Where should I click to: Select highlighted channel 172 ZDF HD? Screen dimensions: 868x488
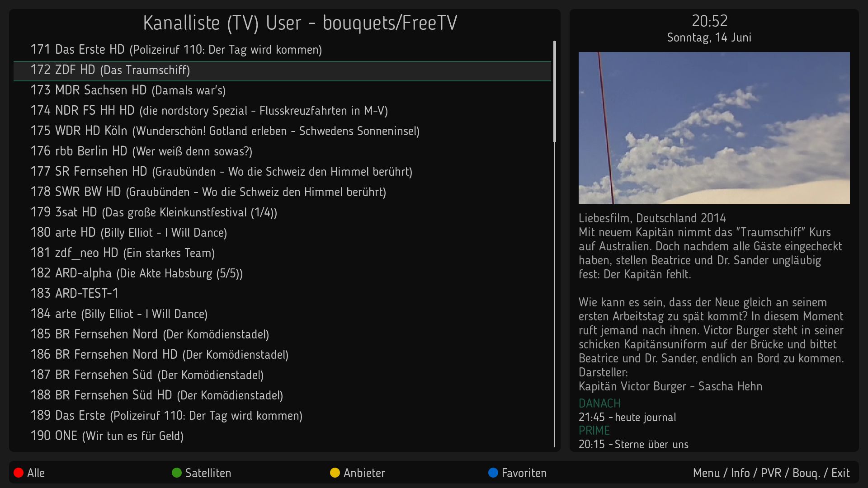click(x=110, y=70)
